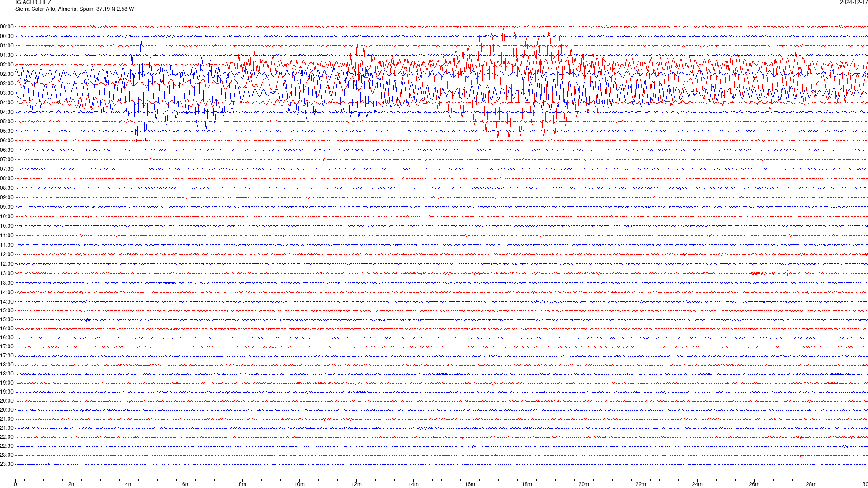The image size is (868, 488).
Task: Select the 12:30 trace time label
Action: click(x=7, y=264)
